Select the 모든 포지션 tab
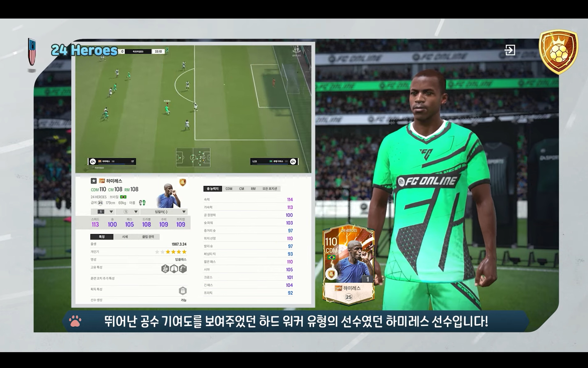588x368 pixels. [x=270, y=189]
